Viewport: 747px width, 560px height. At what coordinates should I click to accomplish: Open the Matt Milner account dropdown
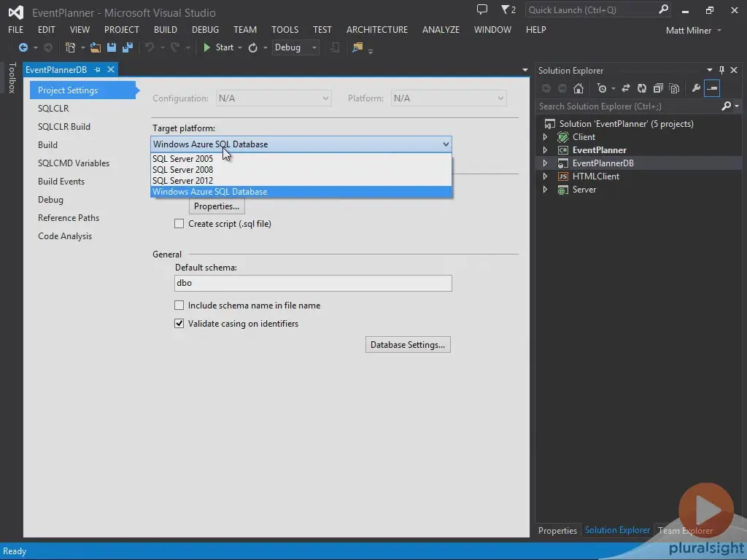click(693, 31)
